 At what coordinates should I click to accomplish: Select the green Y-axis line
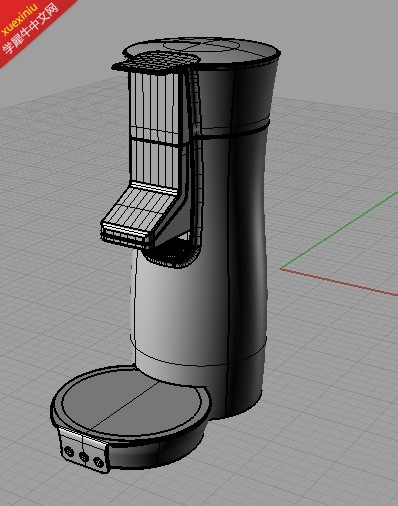click(x=339, y=230)
